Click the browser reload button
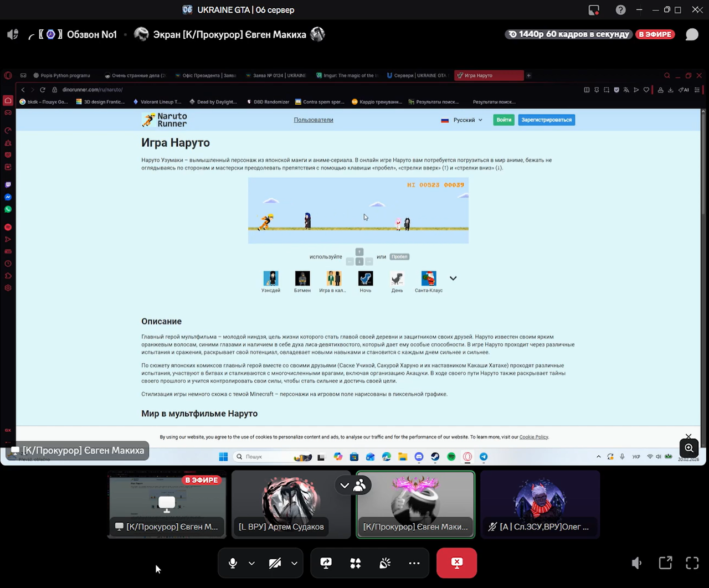This screenshot has height=588, width=709. coord(42,90)
